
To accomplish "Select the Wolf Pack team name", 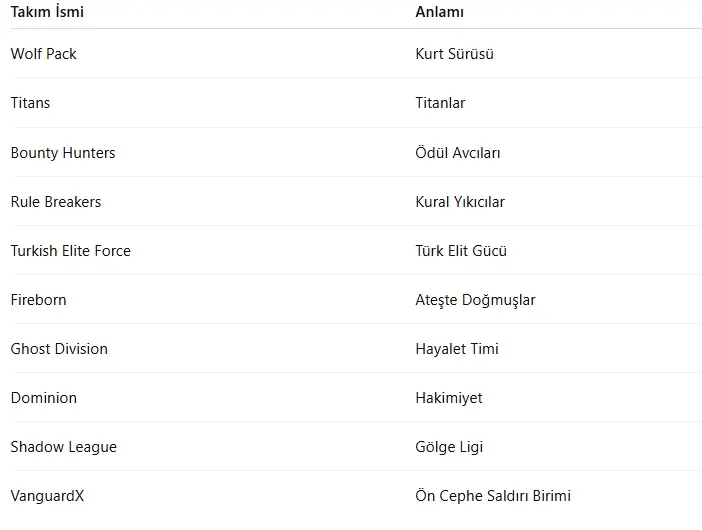I will click(x=44, y=54).
